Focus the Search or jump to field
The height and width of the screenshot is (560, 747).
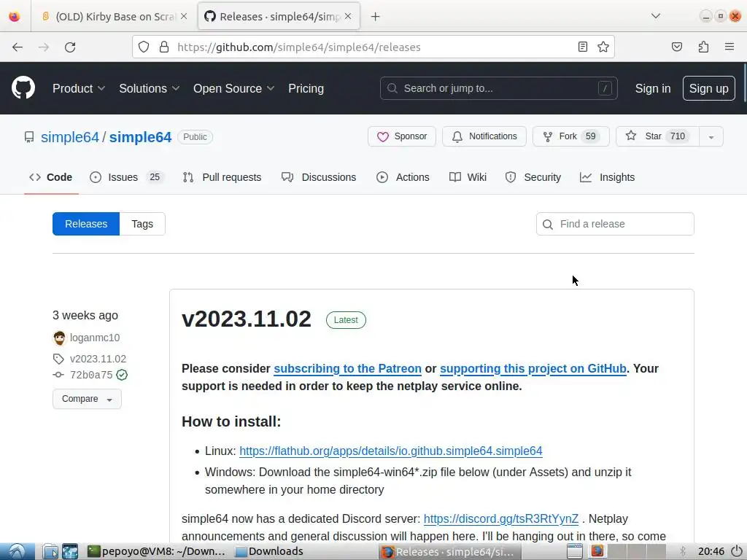point(499,88)
